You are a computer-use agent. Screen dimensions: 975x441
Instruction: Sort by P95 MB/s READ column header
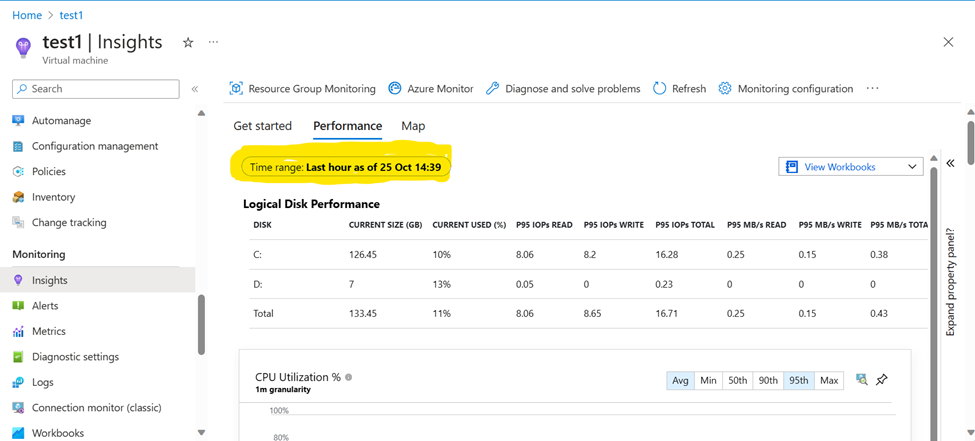pyautogui.click(x=757, y=225)
